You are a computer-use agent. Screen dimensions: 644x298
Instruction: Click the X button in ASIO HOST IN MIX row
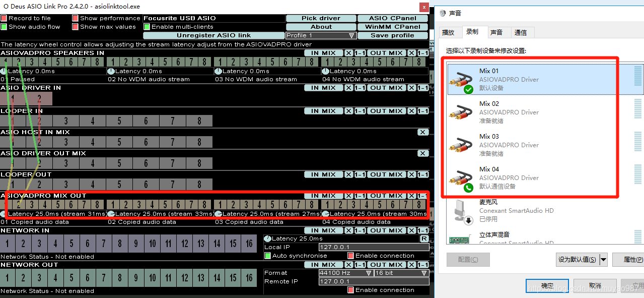[423, 132]
